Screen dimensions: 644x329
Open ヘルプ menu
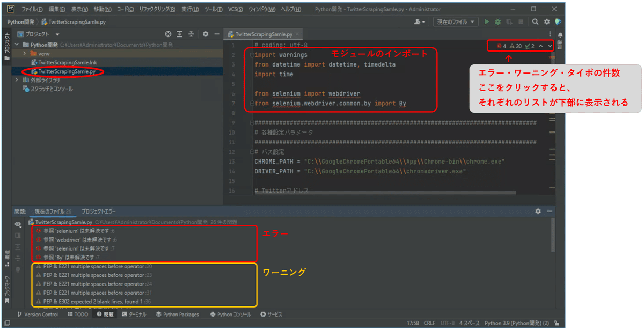(291, 9)
